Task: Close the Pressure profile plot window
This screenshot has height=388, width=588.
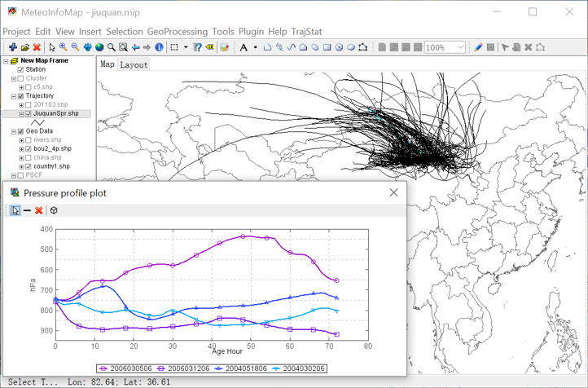Action: point(393,192)
